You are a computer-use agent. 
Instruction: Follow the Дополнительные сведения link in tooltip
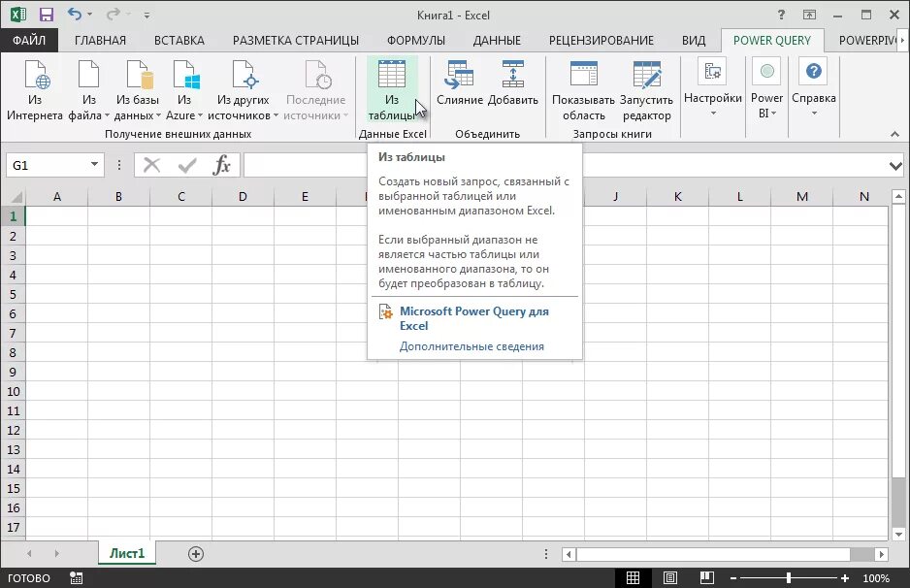pyautogui.click(x=471, y=346)
